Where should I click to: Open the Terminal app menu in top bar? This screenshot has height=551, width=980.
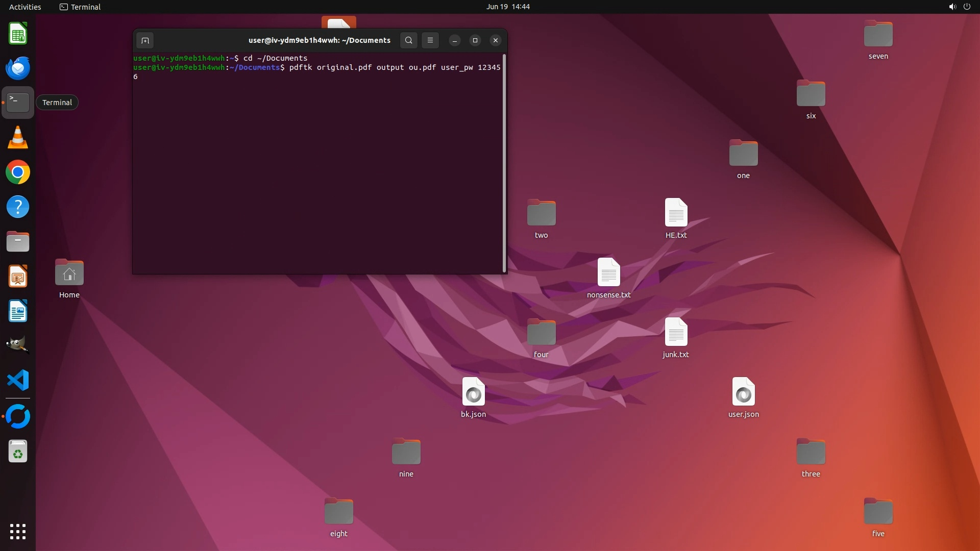coord(80,7)
